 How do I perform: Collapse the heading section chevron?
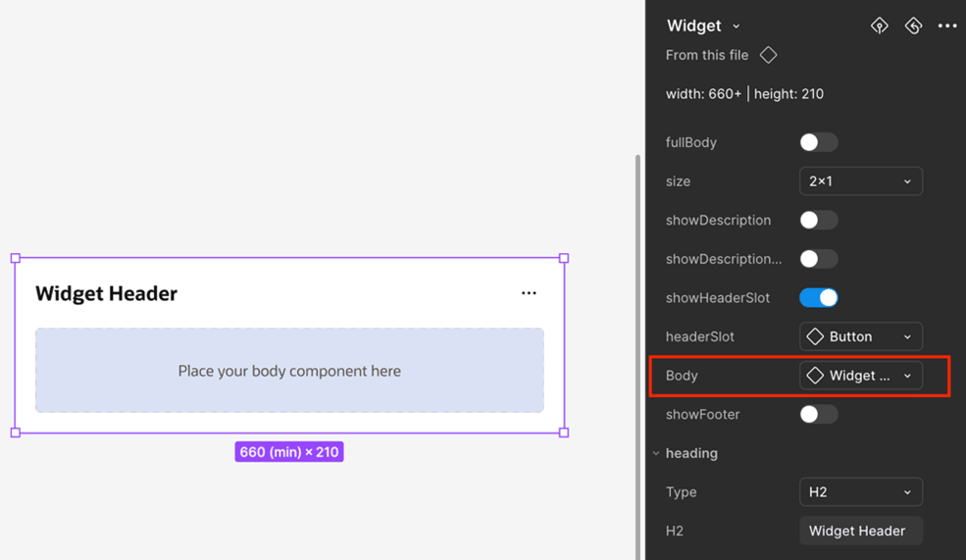656,453
